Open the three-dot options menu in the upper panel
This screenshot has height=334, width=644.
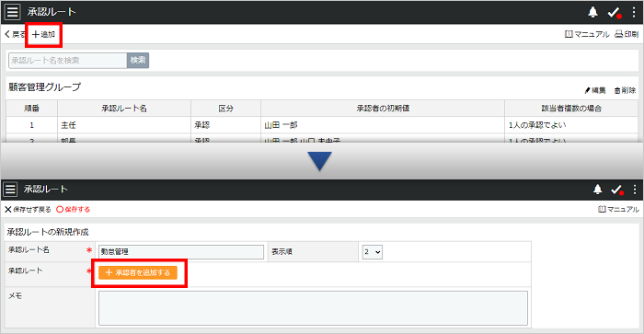click(634, 12)
